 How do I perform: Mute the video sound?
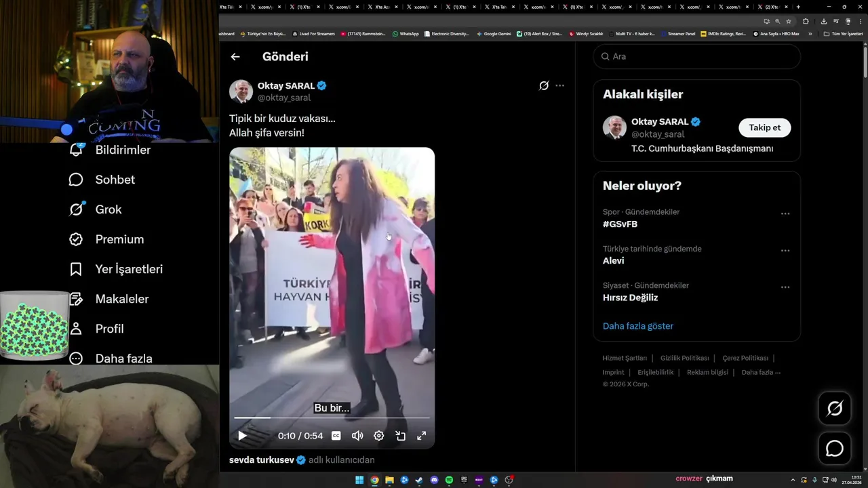click(x=357, y=436)
